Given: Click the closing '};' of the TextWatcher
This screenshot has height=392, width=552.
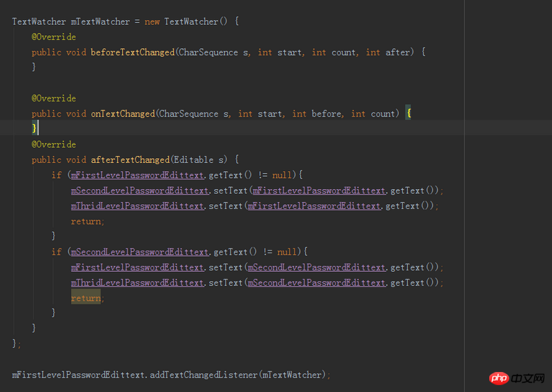Looking at the screenshot, I should [x=17, y=344].
